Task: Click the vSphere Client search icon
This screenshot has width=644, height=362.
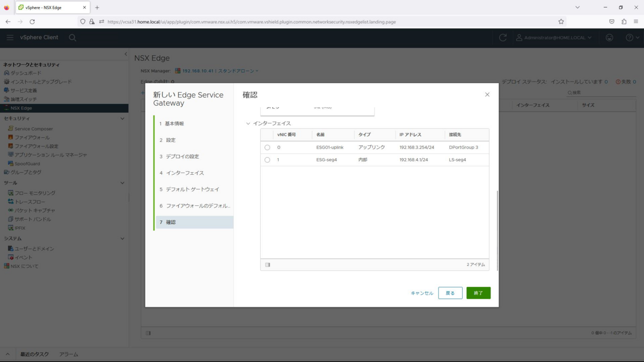Action: coord(72,38)
